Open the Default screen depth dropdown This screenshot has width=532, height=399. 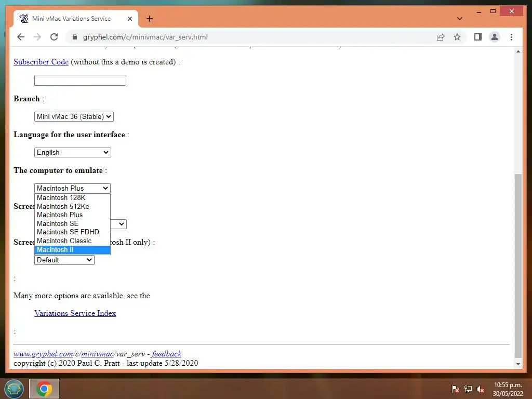click(x=64, y=260)
